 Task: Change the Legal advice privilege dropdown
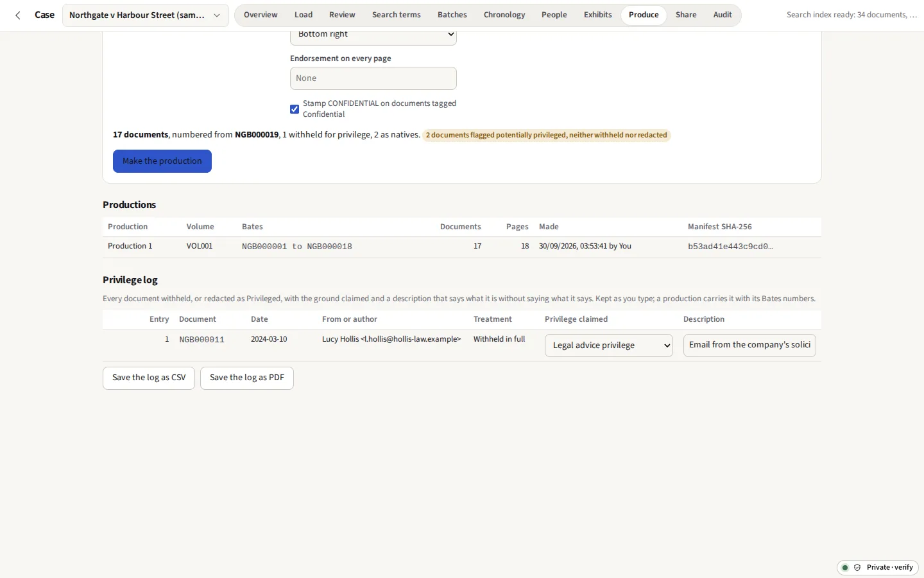(609, 346)
